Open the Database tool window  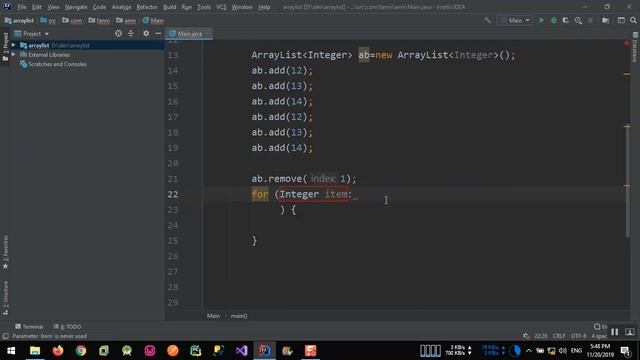[635, 47]
